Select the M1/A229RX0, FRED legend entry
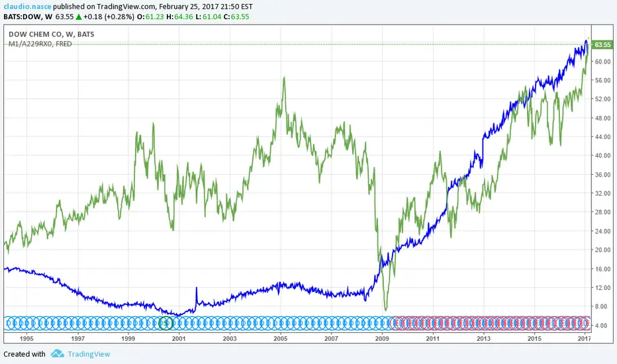 point(40,44)
